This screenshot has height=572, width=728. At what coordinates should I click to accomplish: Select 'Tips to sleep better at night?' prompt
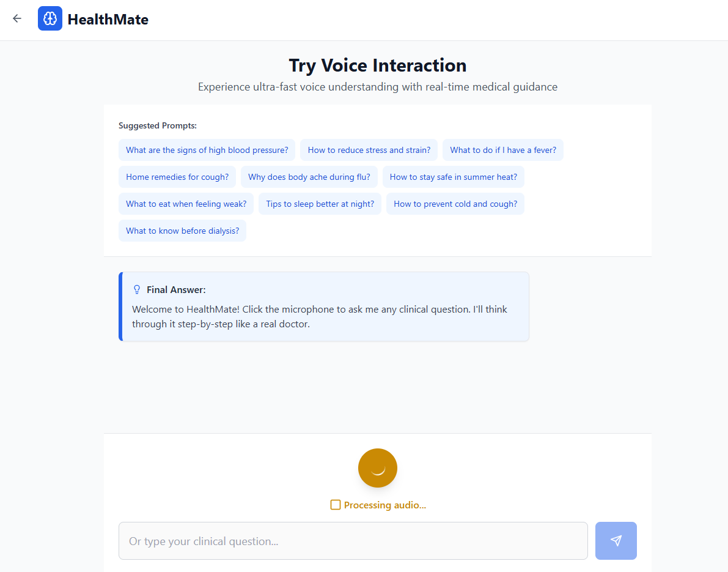320,204
